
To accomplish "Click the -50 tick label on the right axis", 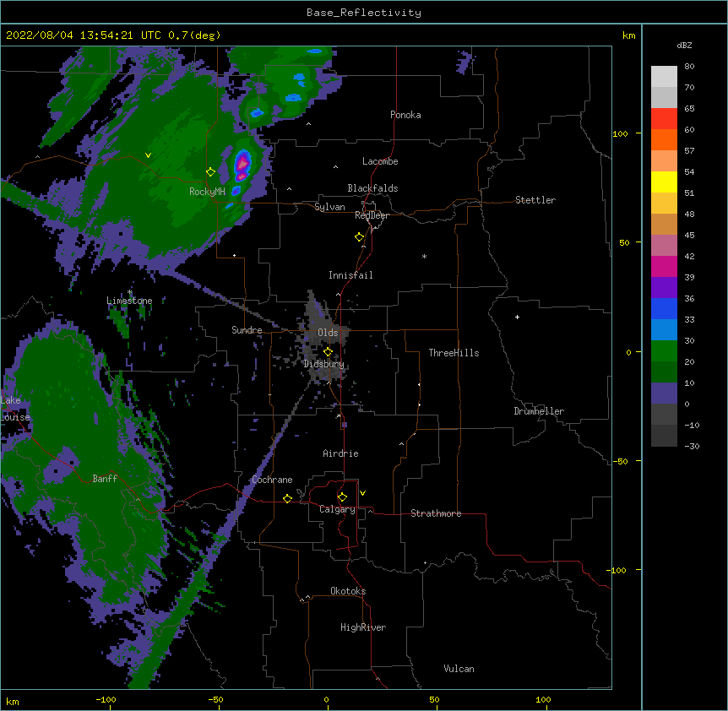I will (x=620, y=461).
